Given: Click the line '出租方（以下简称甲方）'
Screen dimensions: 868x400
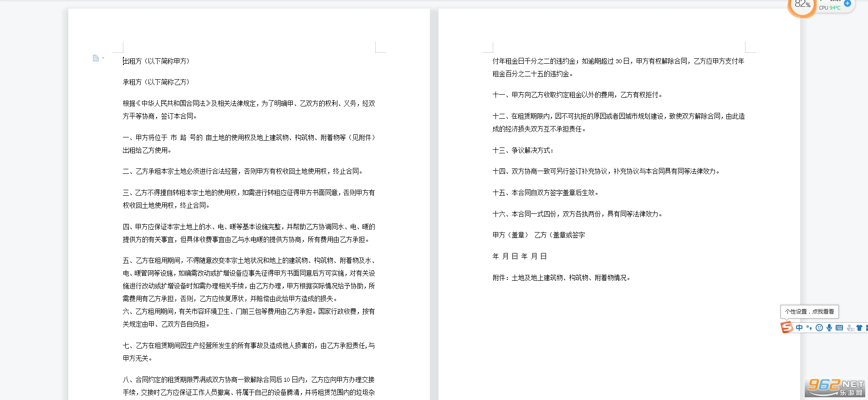Looking at the screenshot, I should pyautogui.click(x=156, y=61).
